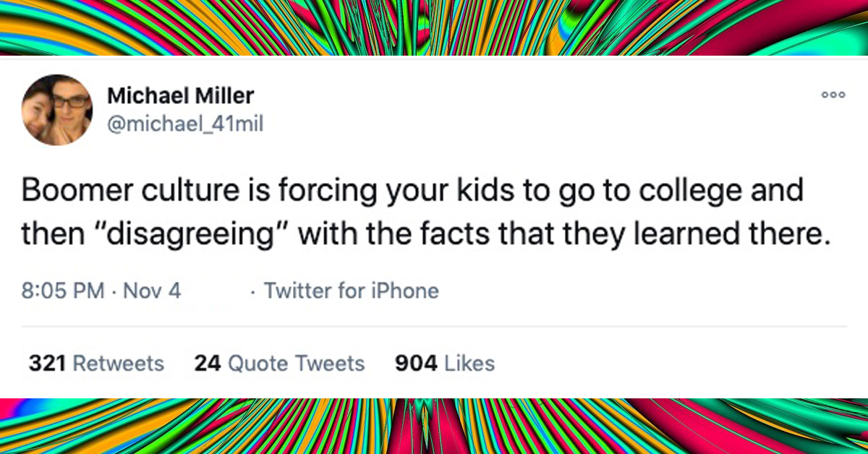The image size is (868, 454).
Task: Open the Michael Miller display name
Action: [180, 96]
